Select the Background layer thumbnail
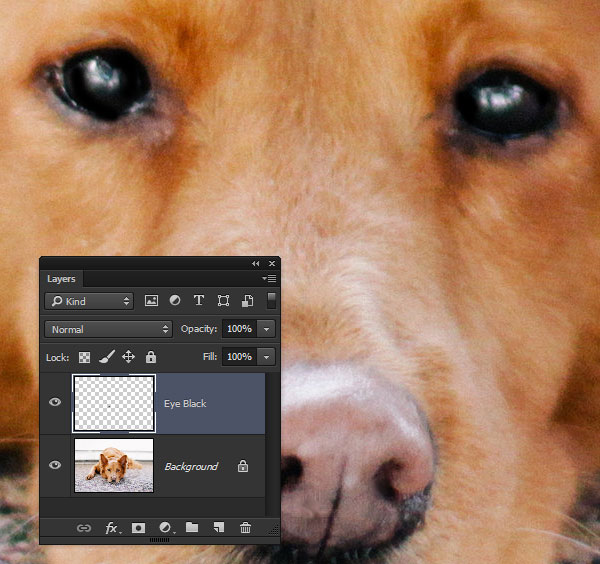The image size is (600, 564). pyautogui.click(x=114, y=466)
